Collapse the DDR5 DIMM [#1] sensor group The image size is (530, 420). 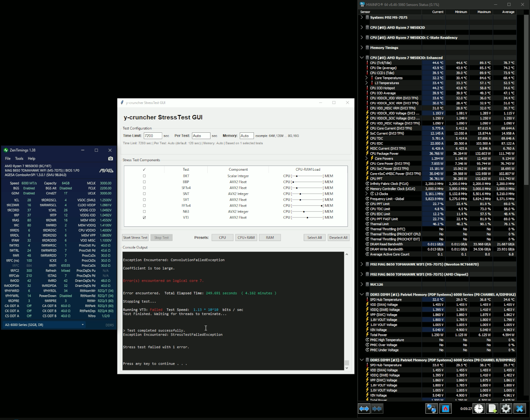(362, 294)
